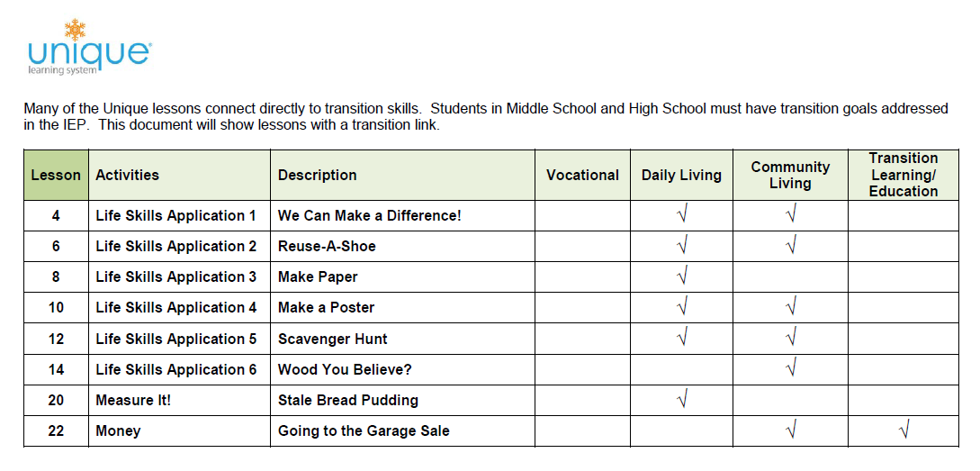The width and height of the screenshot is (980, 471).
Task: Click Daily Living checkmark for Stale Bread Pudding
Action: [x=681, y=400]
